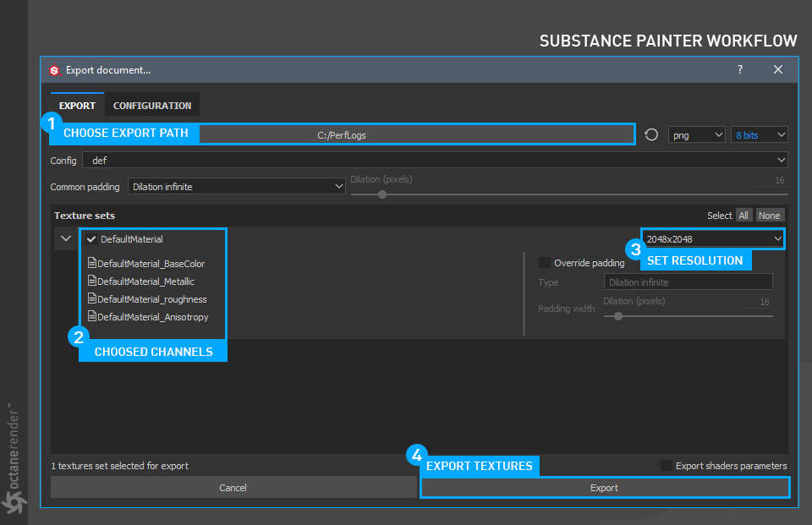Viewport: 812px width, 525px height.
Task: Switch to the Export tab
Action: coord(77,106)
